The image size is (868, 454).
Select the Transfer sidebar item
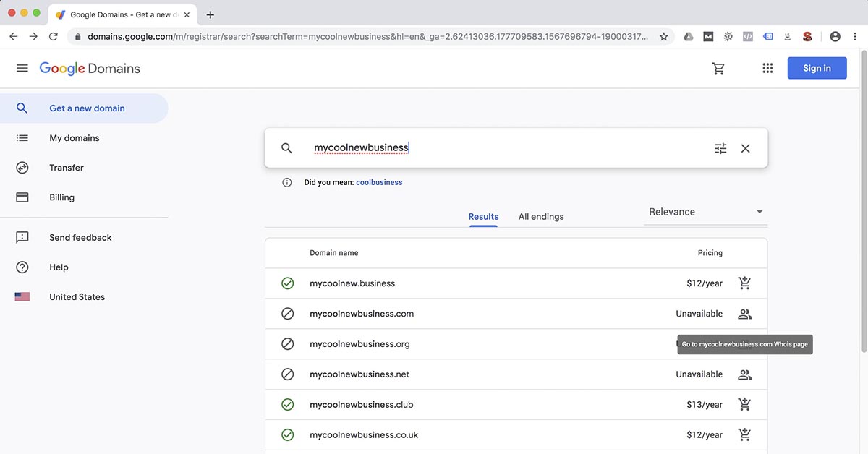coord(67,167)
